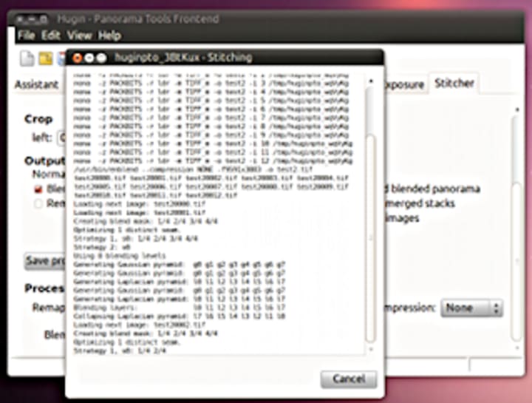
Task: Click the 'Hugin - Panorama Tools Frontend' title text
Action: 137,18
